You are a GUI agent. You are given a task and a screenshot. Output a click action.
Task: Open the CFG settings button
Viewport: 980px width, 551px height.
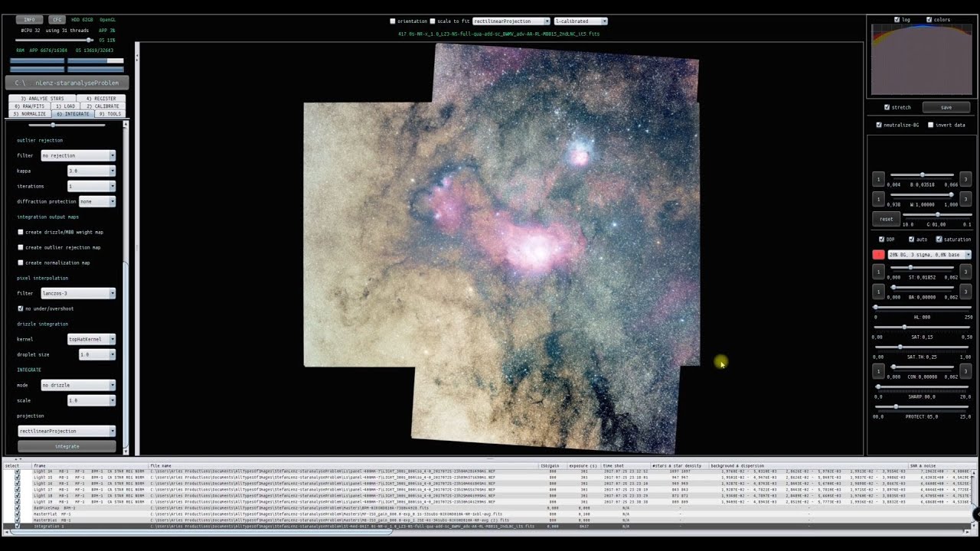(x=57, y=19)
